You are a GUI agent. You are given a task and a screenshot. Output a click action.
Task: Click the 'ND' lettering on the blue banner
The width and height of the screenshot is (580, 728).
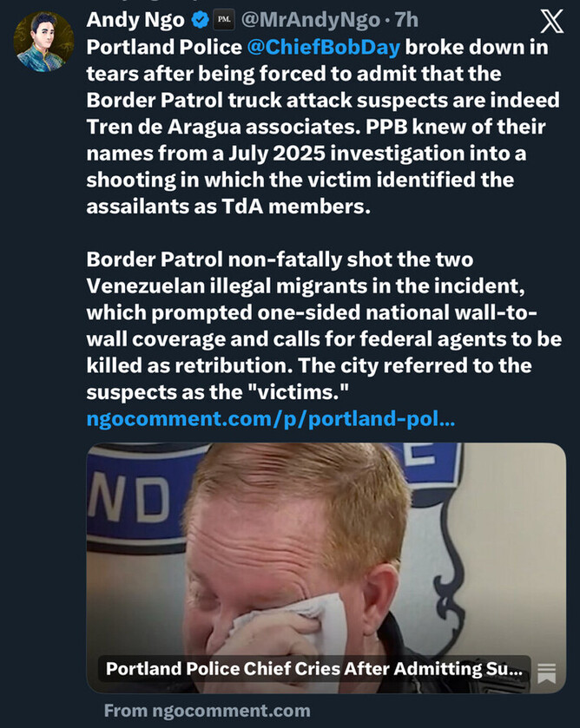129,499
